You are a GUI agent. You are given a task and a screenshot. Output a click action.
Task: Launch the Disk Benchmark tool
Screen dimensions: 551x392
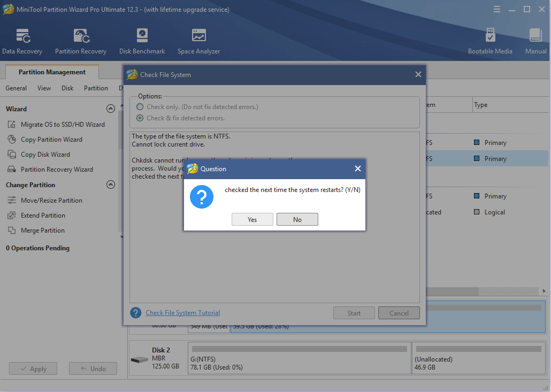coord(142,42)
